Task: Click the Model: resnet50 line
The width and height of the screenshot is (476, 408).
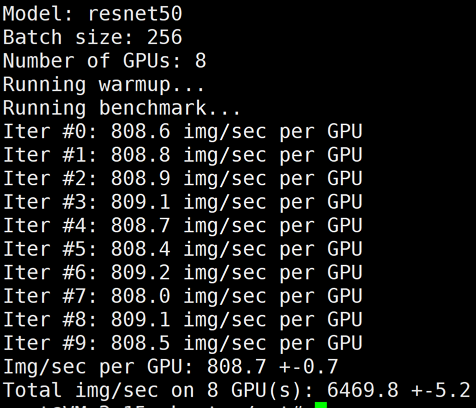Action: tap(93, 14)
